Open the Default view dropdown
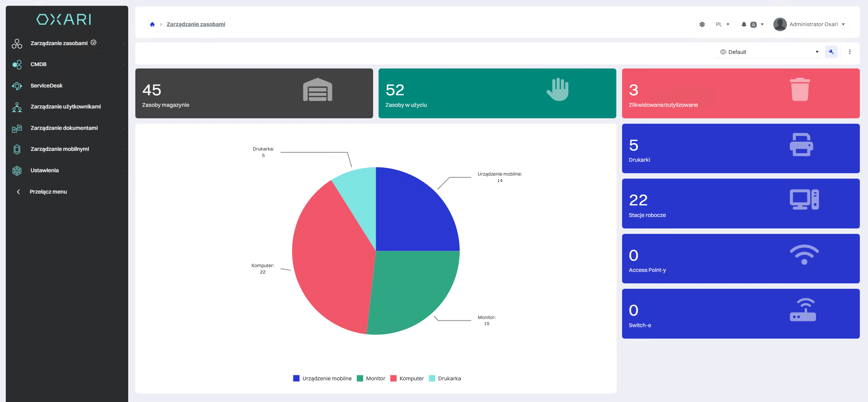This screenshot has height=402, width=868. point(769,52)
